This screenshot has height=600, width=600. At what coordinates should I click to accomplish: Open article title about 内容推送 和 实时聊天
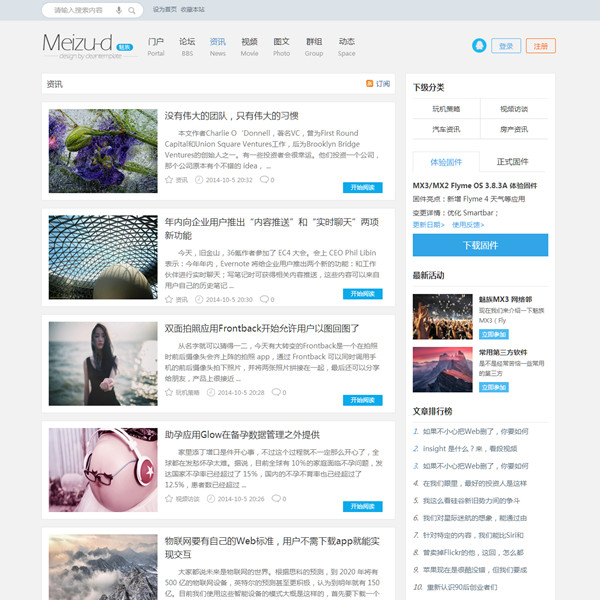point(272,228)
